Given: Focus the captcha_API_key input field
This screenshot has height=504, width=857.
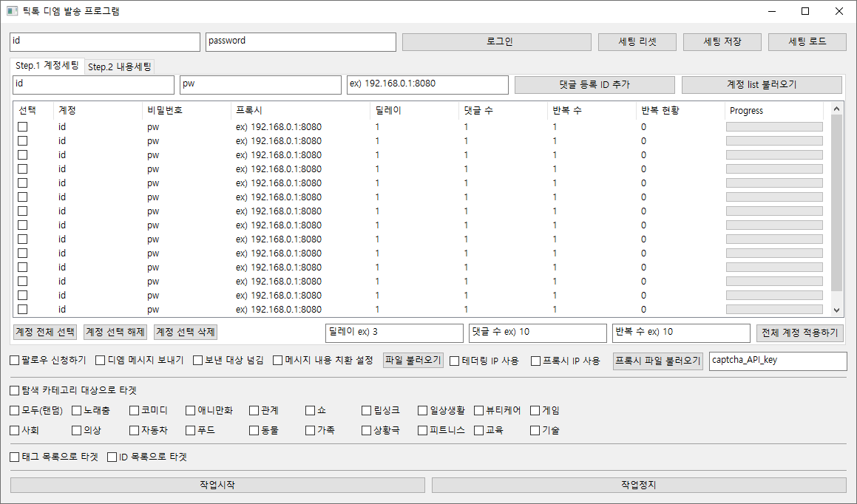Looking at the screenshot, I should 778,361.
